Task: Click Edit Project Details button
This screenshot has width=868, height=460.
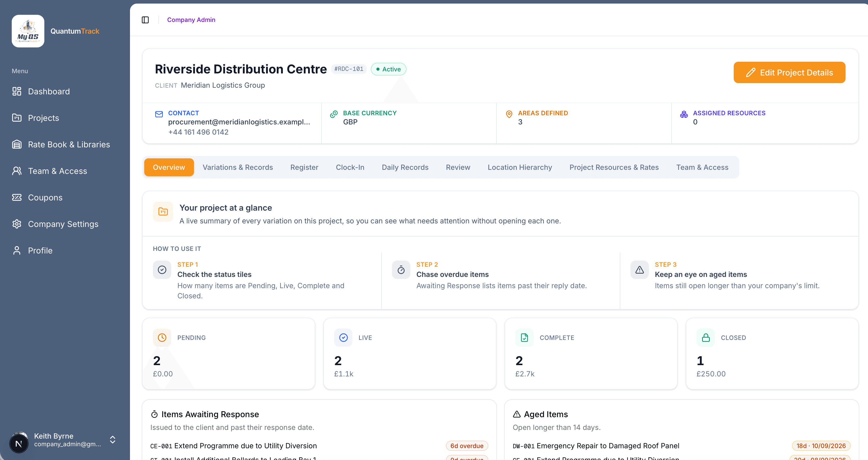Action: [x=789, y=72]
